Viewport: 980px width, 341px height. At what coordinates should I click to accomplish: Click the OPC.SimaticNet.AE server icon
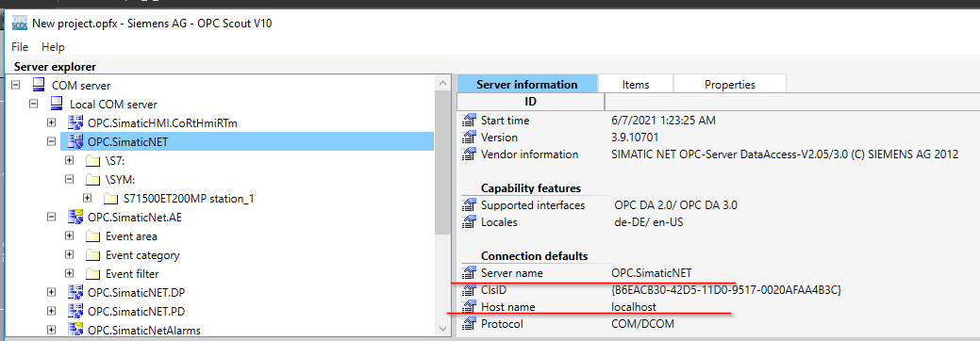(x=75, y=217)
